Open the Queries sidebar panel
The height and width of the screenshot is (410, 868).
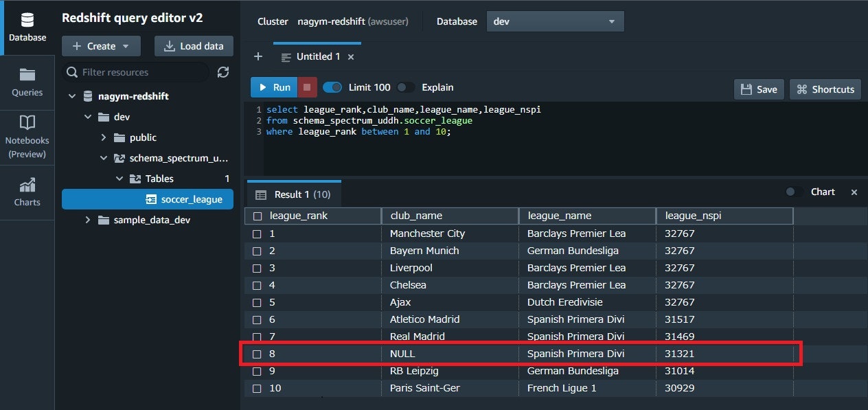(x=27, y=82)
